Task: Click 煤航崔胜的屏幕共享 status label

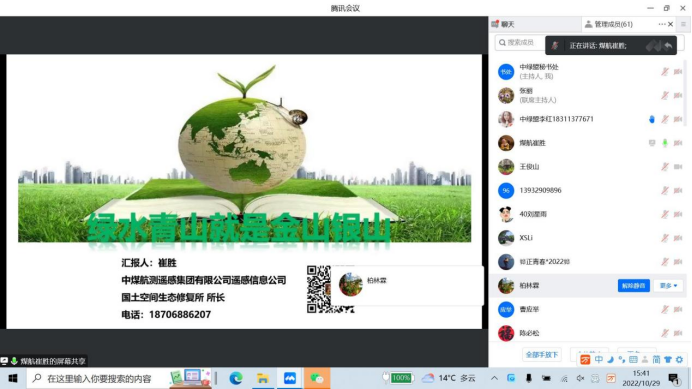Action: tap(53, 361)
